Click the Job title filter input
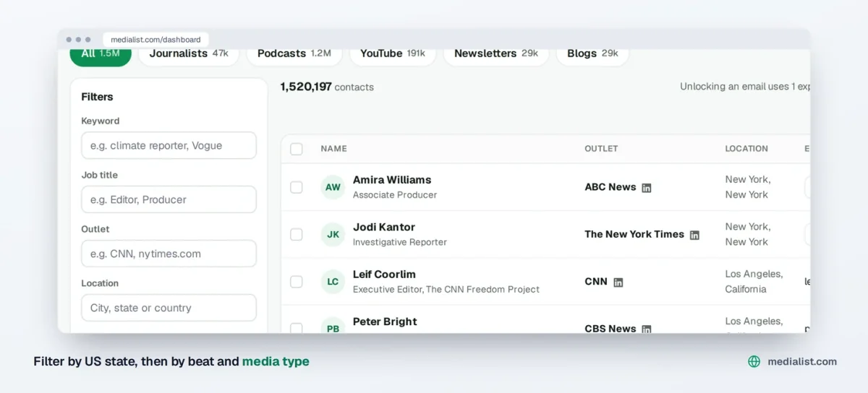The image size is (868, 393). coord(169,199)
